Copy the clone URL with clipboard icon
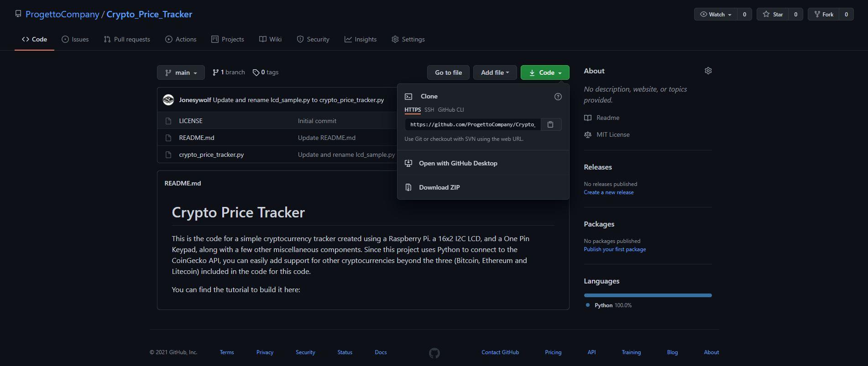 click(550, 124)
